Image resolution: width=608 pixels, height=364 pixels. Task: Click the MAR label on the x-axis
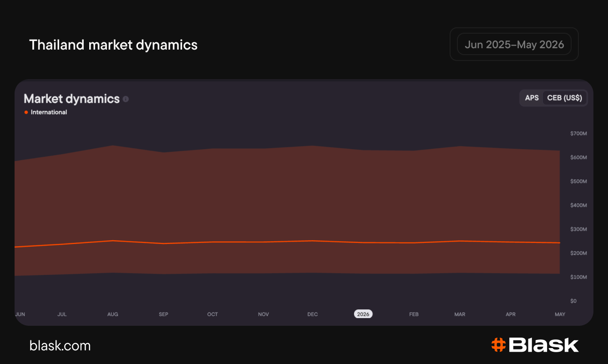point(460,314)
